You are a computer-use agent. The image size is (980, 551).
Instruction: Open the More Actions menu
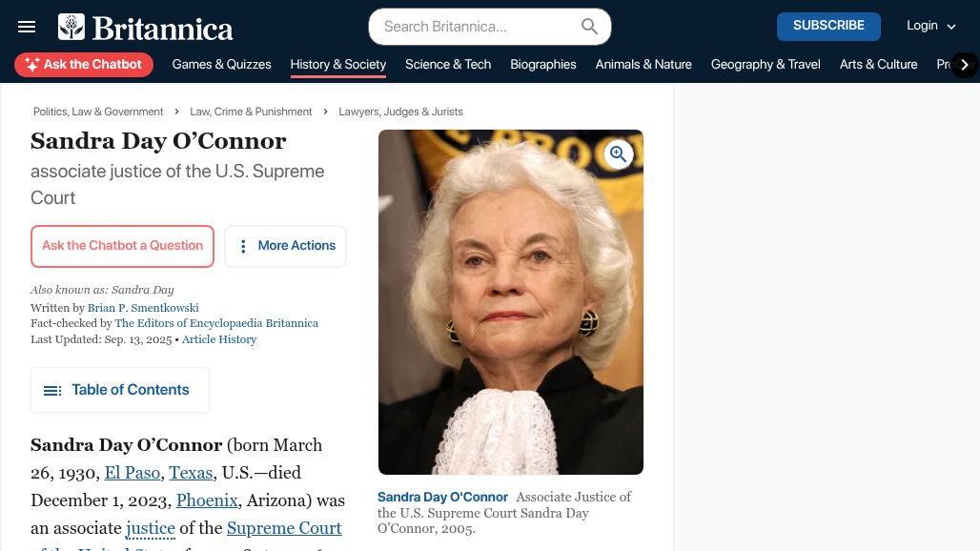pyautogui.click(x=285, y=246)
